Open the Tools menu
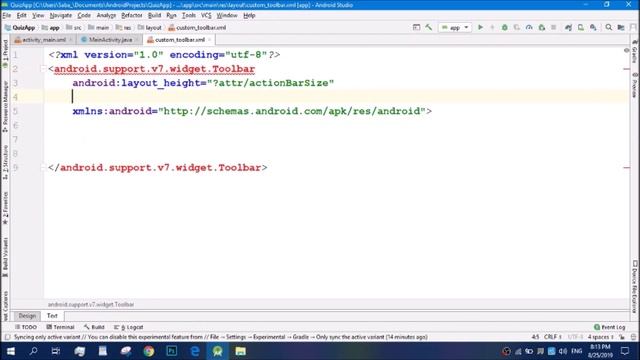The height and width of the screenshot is (360, 640). (189, 16)
